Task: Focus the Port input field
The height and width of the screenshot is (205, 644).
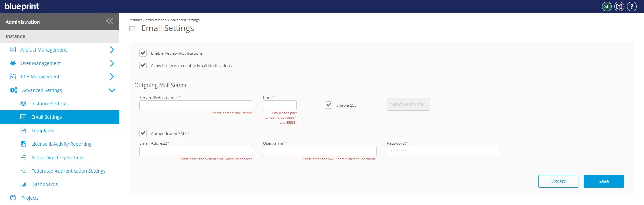Action: (x=280, y=105)
